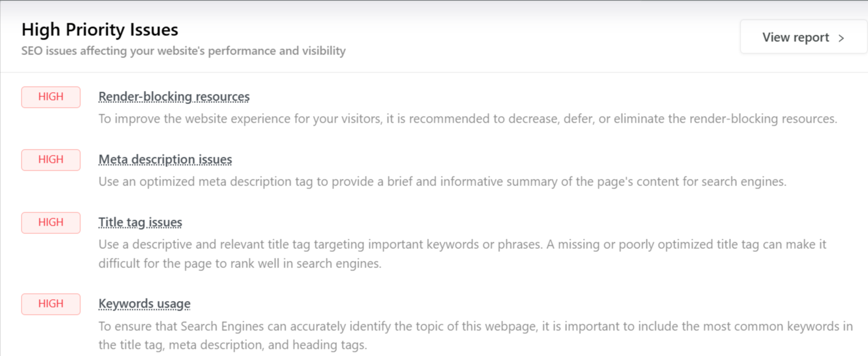This screenshot has height=356, width=868.
Task: Select the HIGH badge next to Title tag issues
Action: tap(51, 223)
